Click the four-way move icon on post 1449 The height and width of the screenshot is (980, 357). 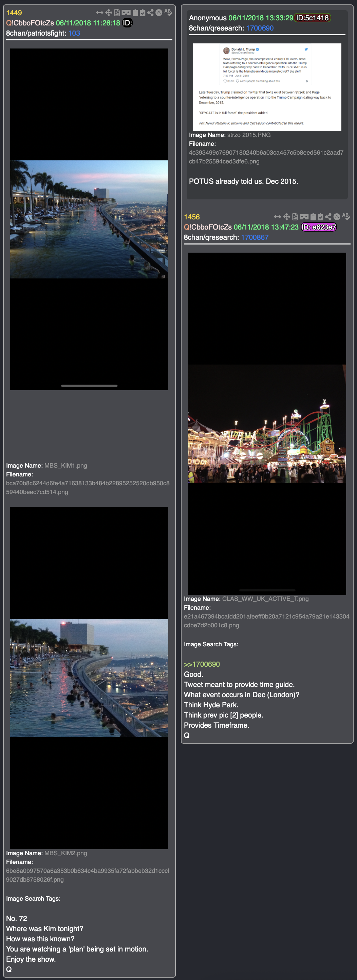coord(109,13)
